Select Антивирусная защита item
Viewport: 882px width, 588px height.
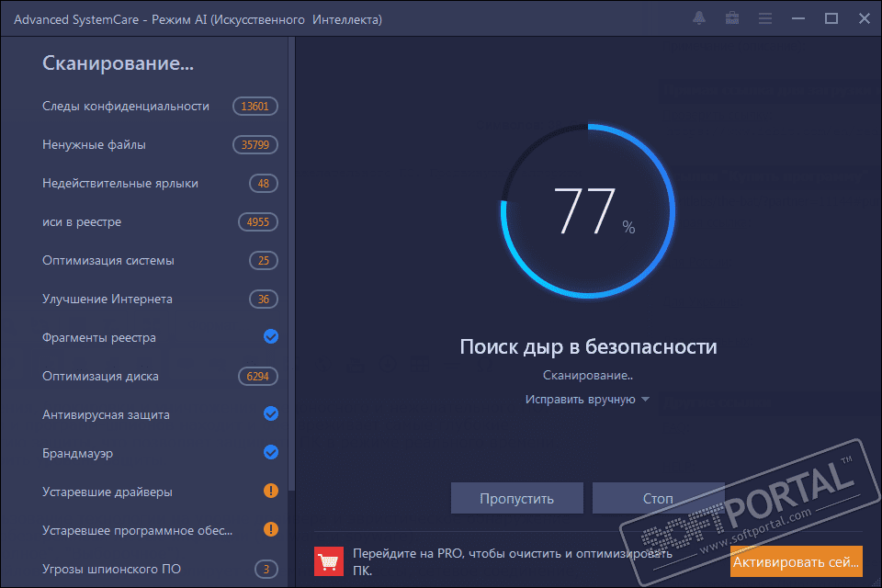click(106, 414)
